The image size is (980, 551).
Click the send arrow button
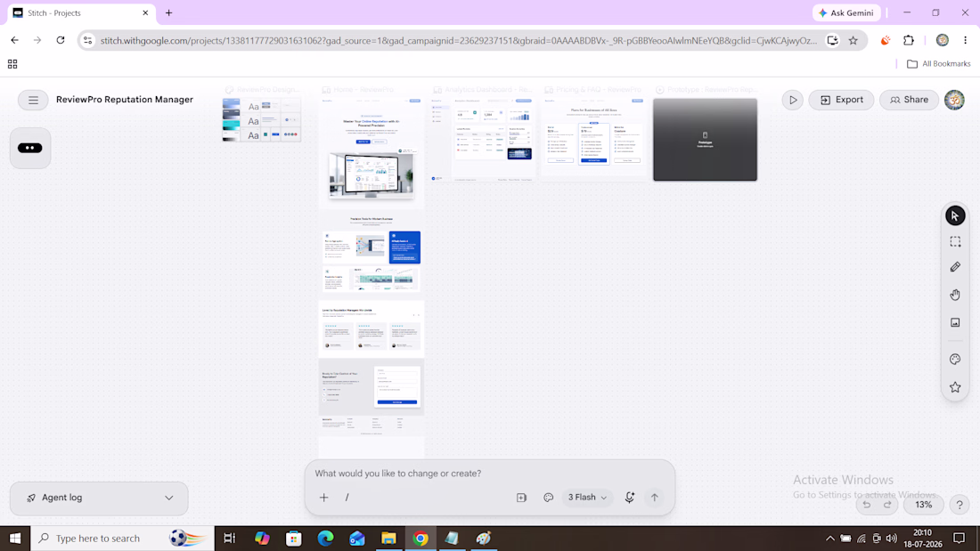point(655,498)
